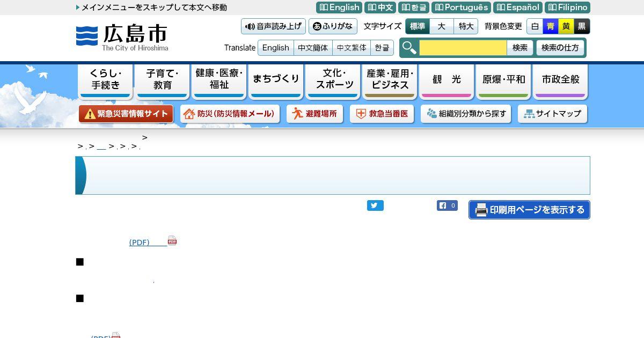Open the 産業・雇用・ビジネス menu

click(390, 81)
